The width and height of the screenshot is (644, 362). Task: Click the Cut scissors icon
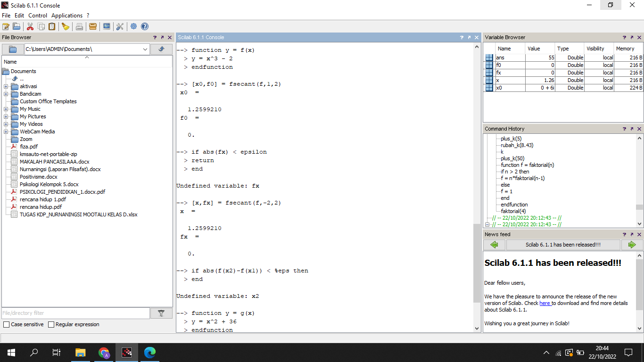[30, 26]
